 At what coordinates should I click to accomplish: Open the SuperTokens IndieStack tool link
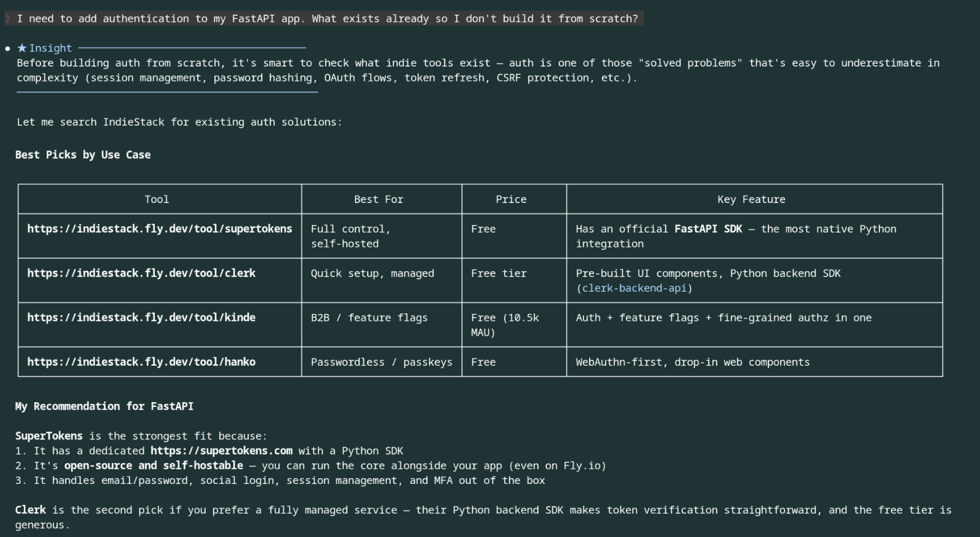pos(159,229)
